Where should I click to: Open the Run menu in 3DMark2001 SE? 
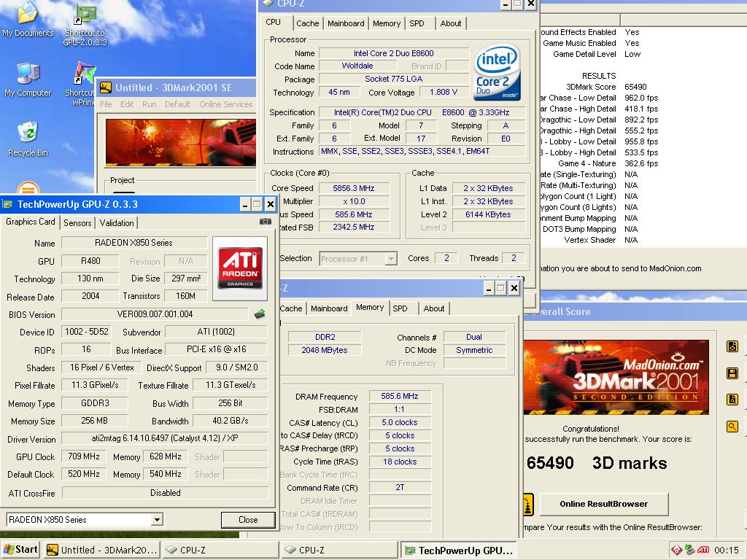[149, 104]
